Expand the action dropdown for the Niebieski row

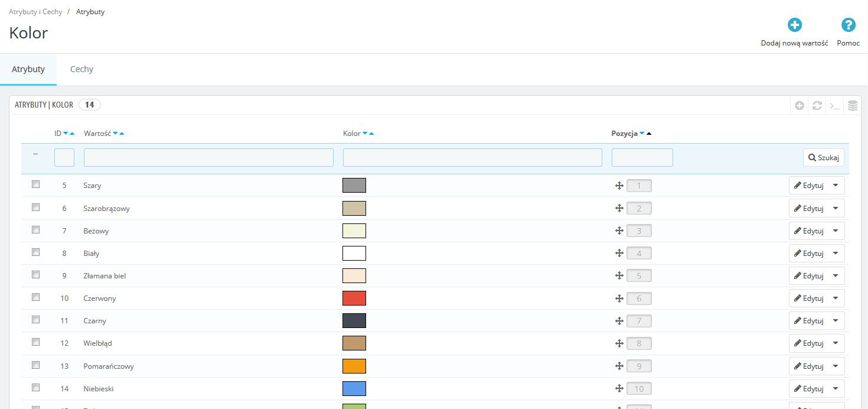click(835, 389)
